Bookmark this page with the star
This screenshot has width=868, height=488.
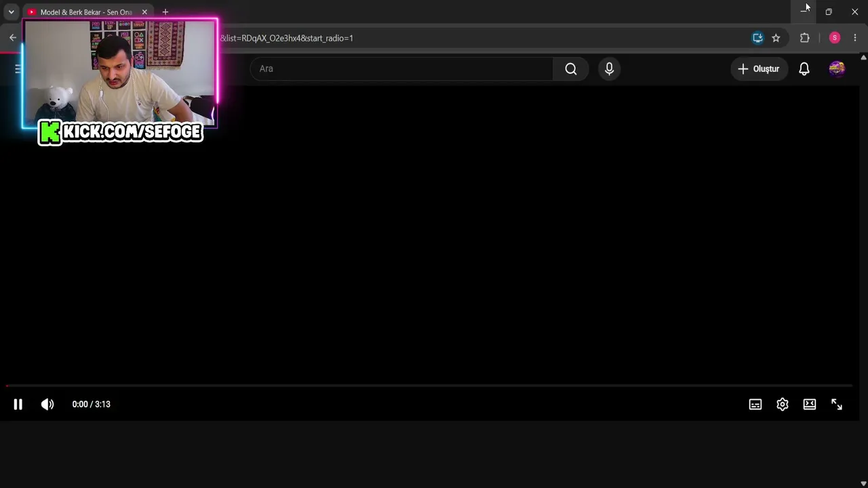776,38
